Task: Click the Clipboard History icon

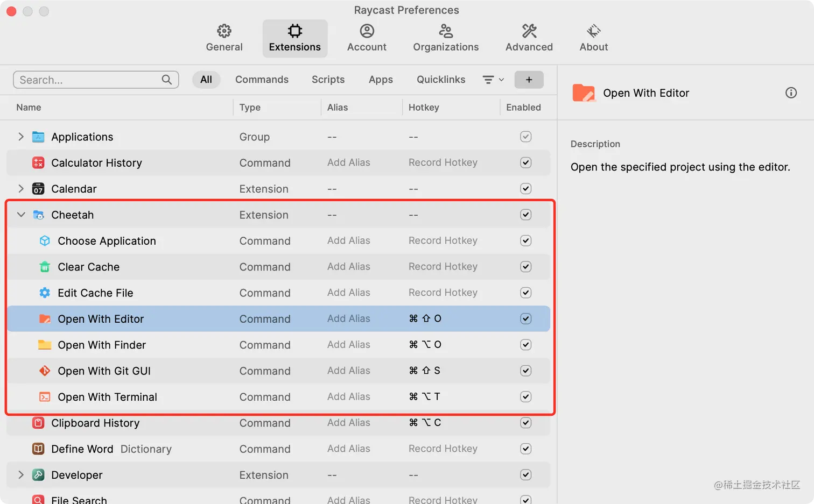Action: [x=38, y=423]
